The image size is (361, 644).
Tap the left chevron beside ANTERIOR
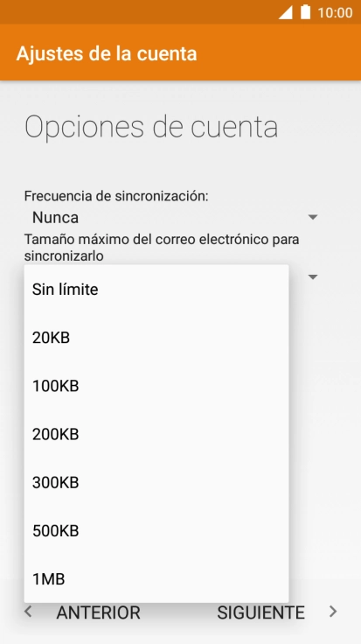click(28, 612)
